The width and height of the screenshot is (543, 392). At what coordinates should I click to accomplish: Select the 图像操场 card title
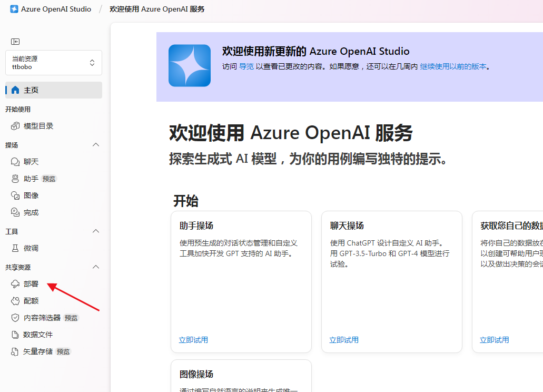point(196,374)
